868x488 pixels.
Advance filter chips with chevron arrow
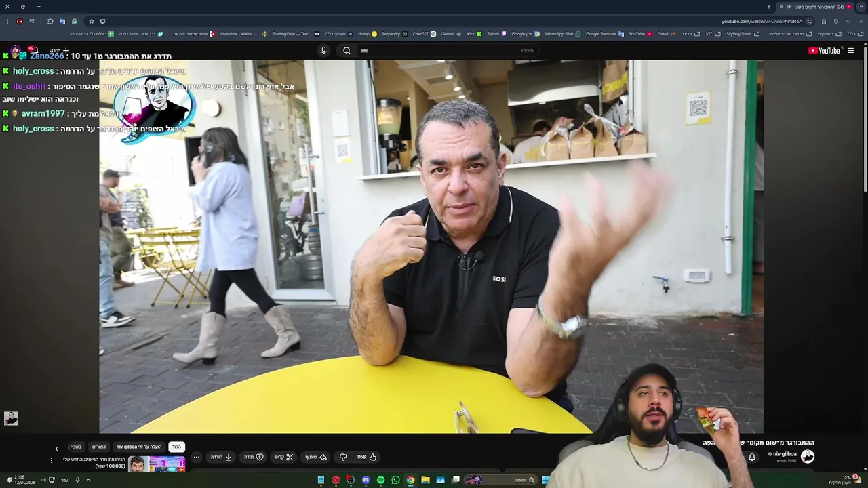click(x=56, y=449)
